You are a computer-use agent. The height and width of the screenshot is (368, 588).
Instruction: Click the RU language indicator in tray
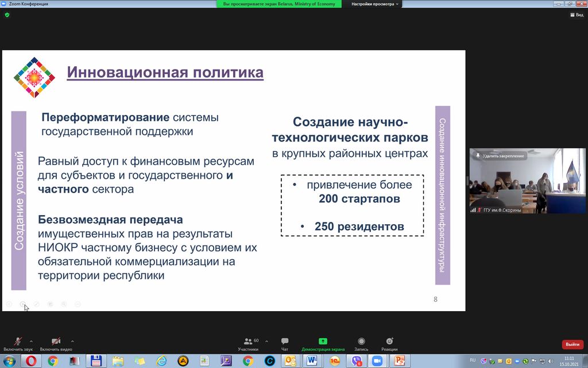click(473, 360)
